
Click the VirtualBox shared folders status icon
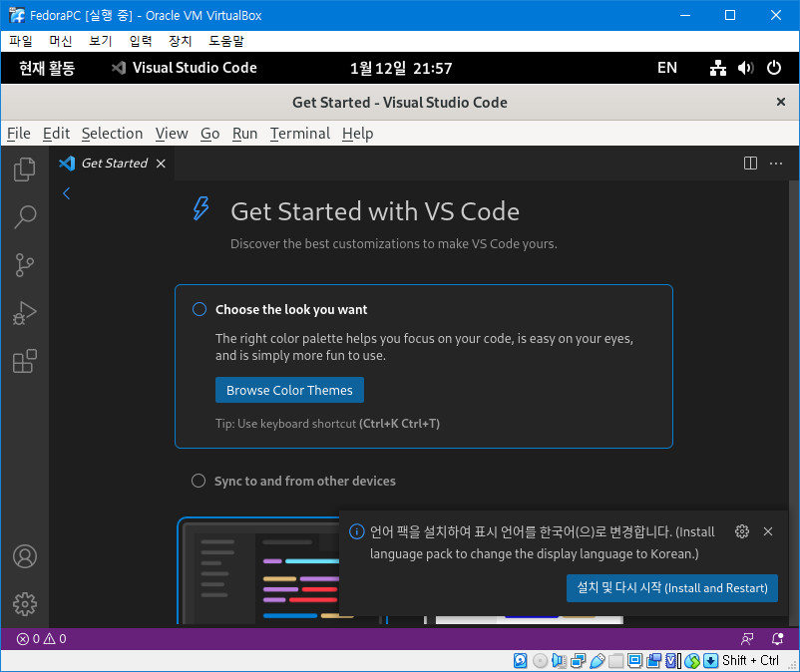[616, 661]
